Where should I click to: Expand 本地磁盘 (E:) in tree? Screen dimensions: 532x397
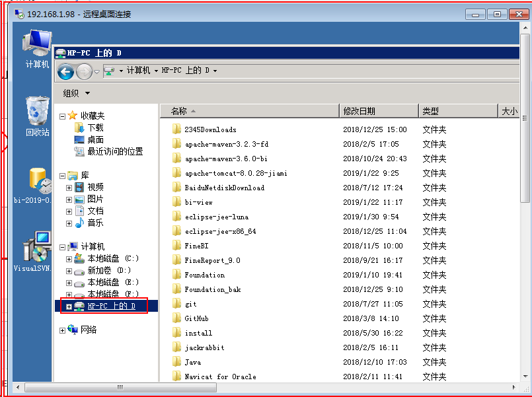(69, 283)
